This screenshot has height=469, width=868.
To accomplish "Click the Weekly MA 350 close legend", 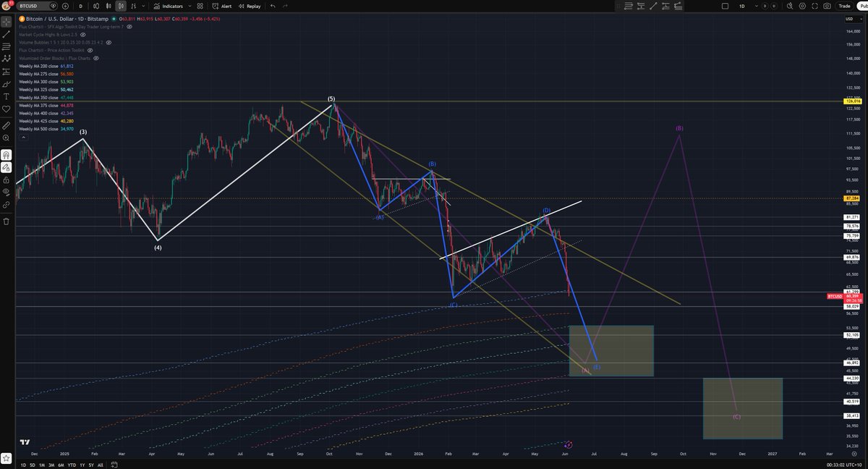I will 46,98.
